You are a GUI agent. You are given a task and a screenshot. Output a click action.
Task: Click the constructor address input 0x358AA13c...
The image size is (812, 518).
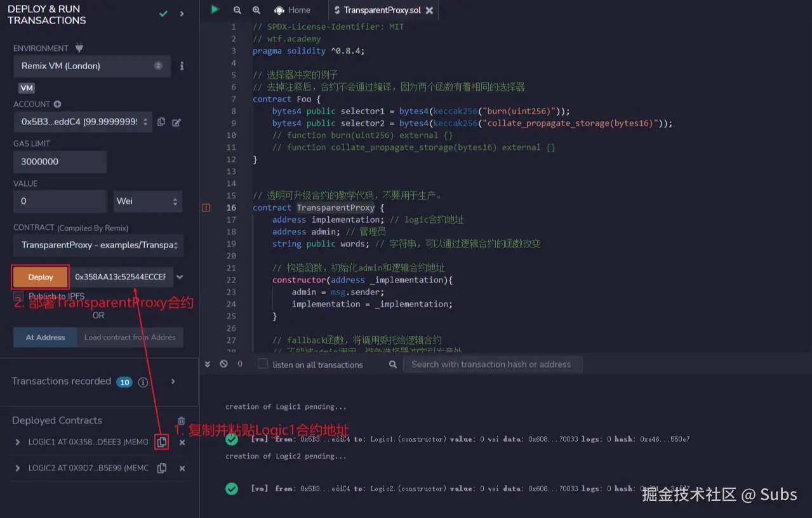[121, 277]
